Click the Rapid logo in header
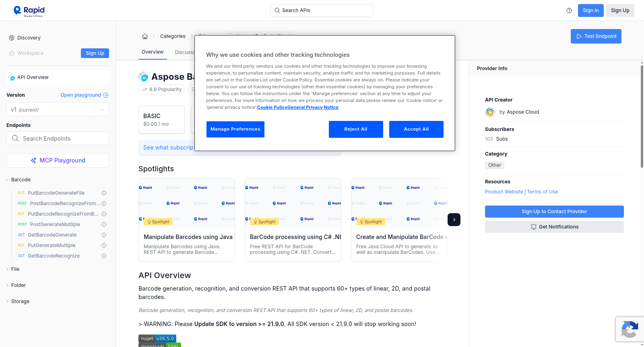This screenshot has height=347, width=644. pos(29,11)
